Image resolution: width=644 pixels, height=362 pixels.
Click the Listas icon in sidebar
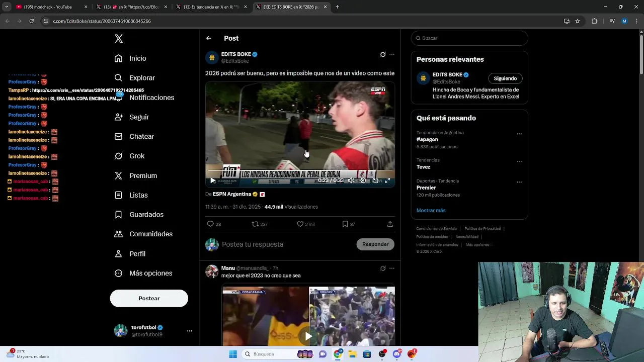pos(118,195)
